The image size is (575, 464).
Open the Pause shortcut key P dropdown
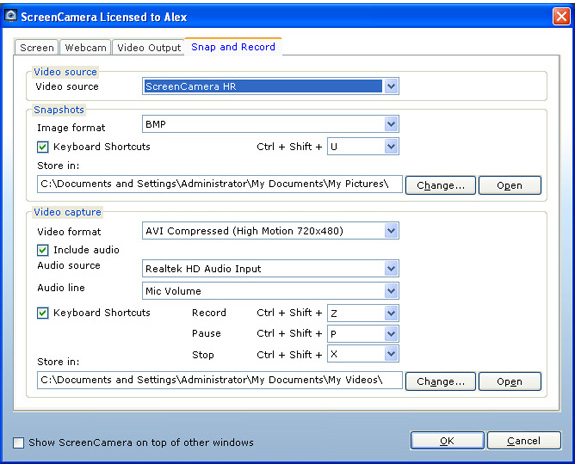point(391,334)
